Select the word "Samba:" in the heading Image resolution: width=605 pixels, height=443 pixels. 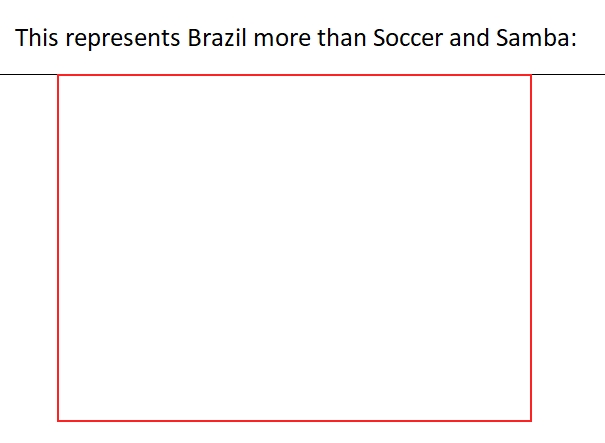pyautogui.click(x=536, y=38)
